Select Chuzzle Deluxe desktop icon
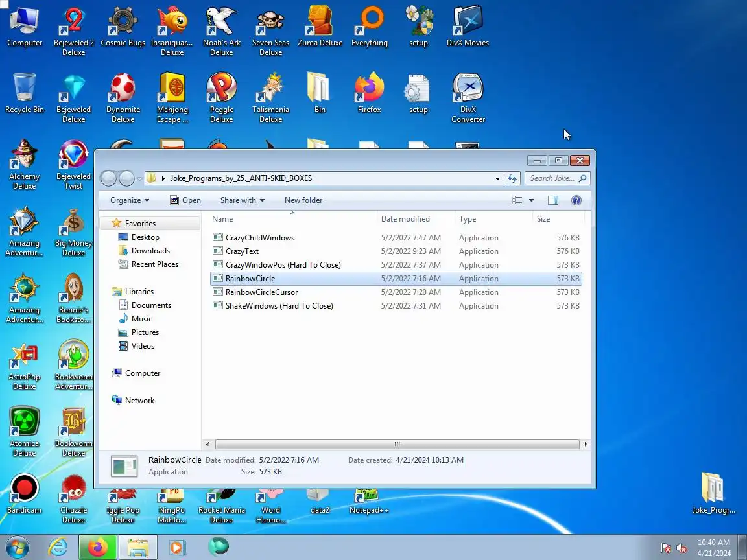This screenshot has width=747, height=560. click(73, 498)
